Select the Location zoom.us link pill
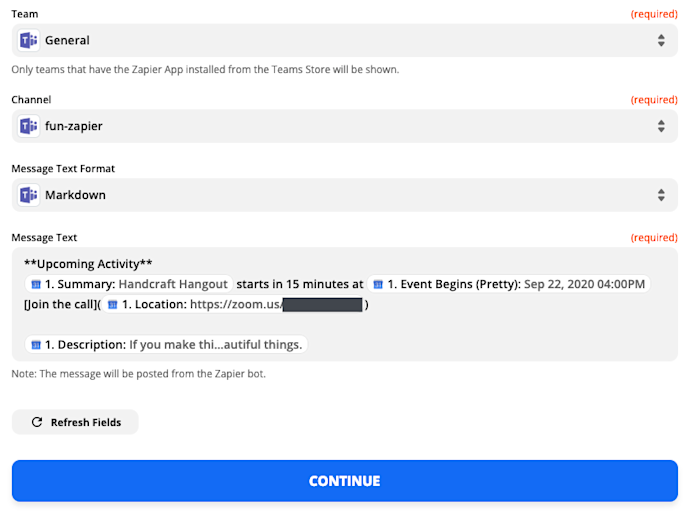The image size is (700, 522). click(233, 305)
